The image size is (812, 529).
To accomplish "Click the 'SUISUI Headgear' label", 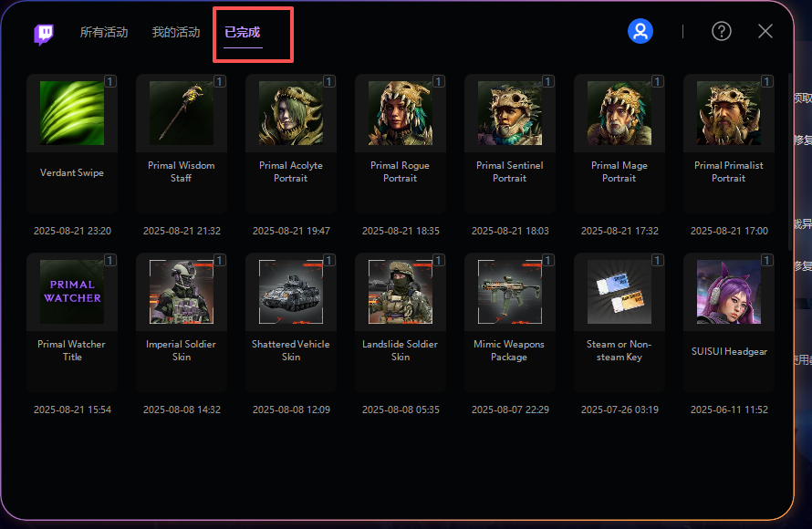I will [x=729, y=351].
